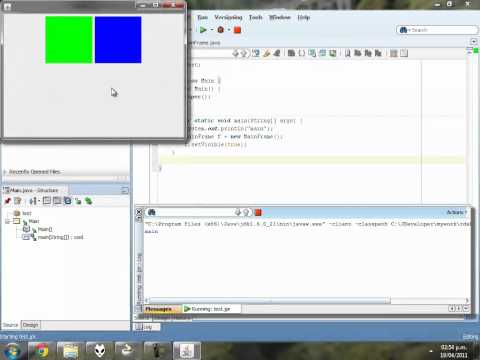Image resolution: width=480 pixels, height=360 pixels.
Task: Click the 'main' output line in log
Action: (x=151, y=232)
